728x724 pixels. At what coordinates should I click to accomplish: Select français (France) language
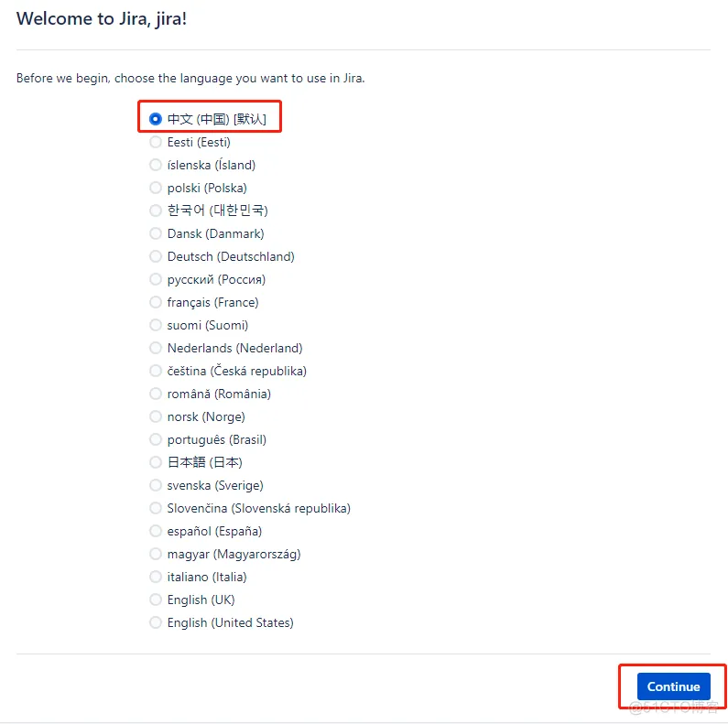pyautogui.click(x=156, y=302)
